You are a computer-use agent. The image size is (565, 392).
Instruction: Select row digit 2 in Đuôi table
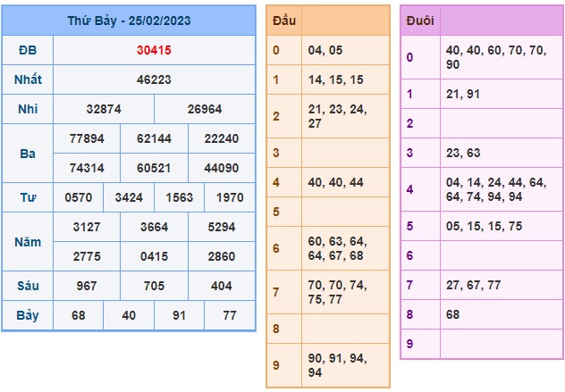410,123
